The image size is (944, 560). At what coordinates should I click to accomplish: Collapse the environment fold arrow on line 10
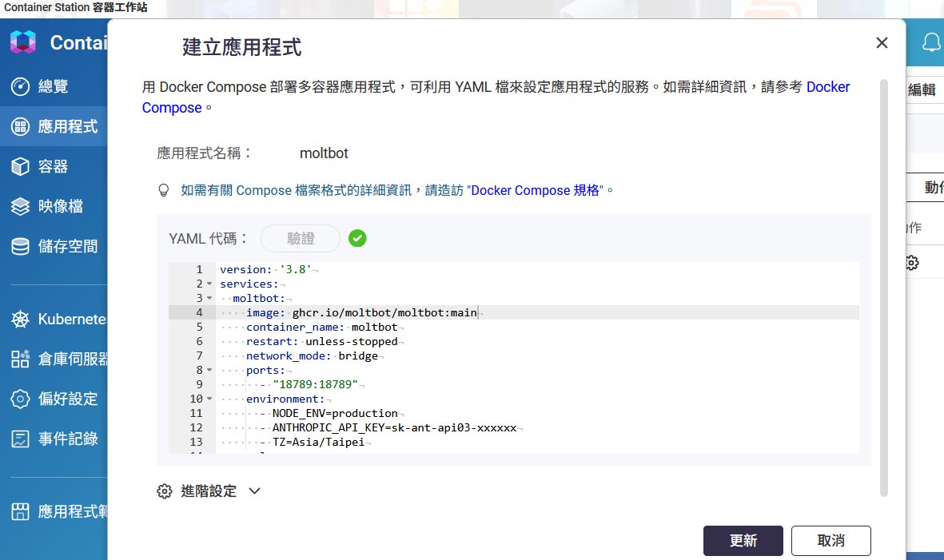[x=209, y=399]
